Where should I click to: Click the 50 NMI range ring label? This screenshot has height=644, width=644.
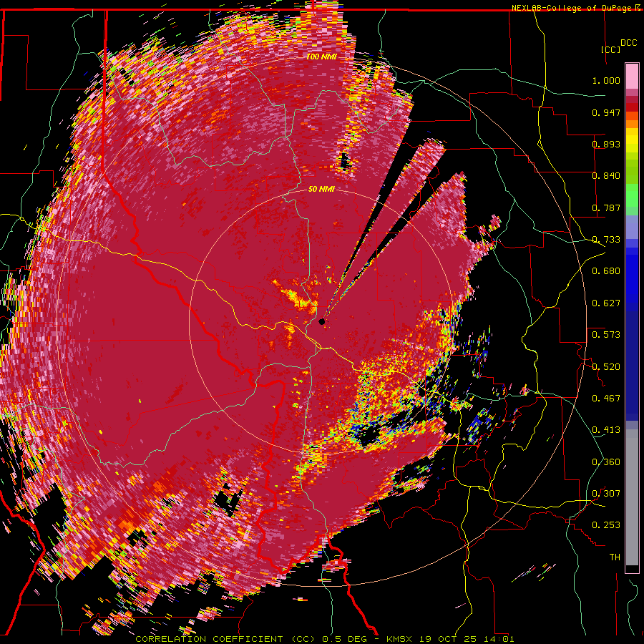point(321,190)
